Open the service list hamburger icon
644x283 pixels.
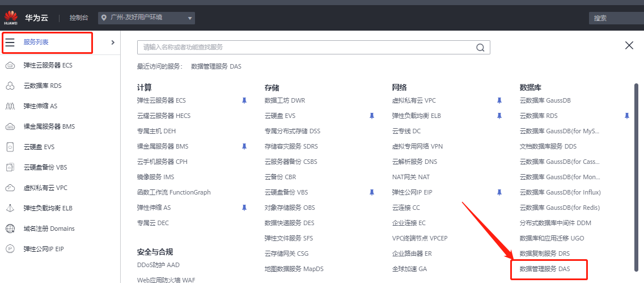tap(10, 43)
